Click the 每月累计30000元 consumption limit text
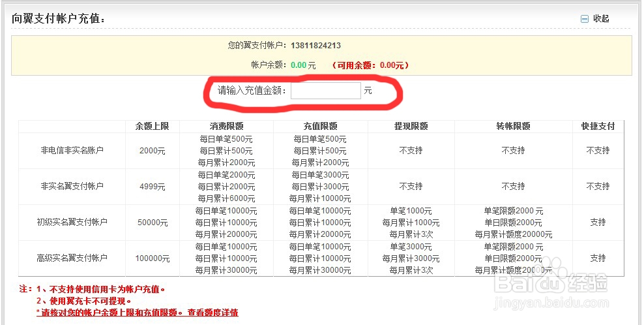Screen dimensions: 644x325 [226, 270]
